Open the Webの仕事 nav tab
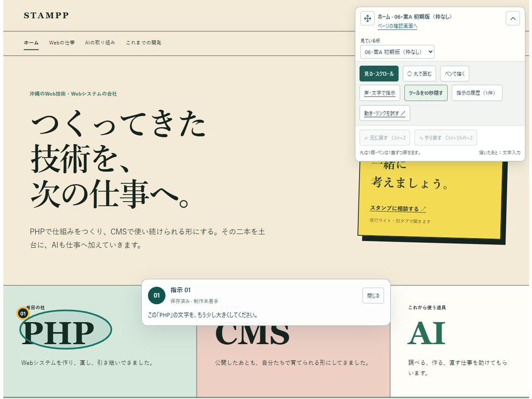Viewport: 532px width, 399px height. (62, 43)
